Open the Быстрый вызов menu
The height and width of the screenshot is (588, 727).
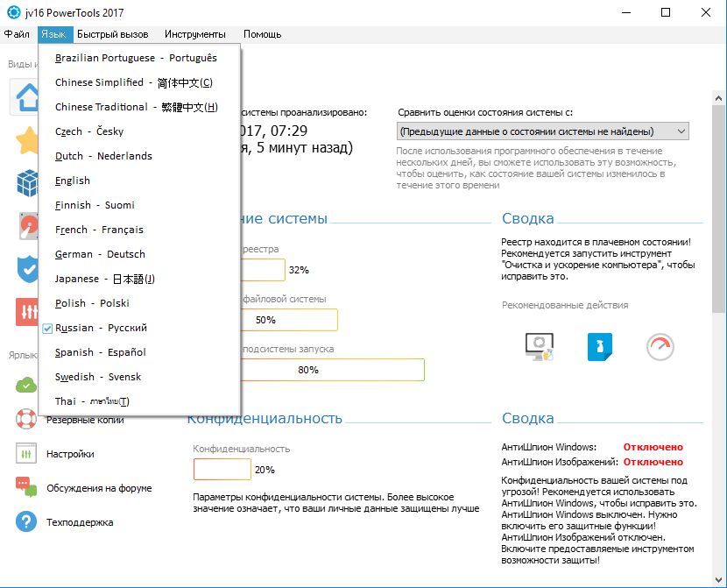(x=112, y=34)
